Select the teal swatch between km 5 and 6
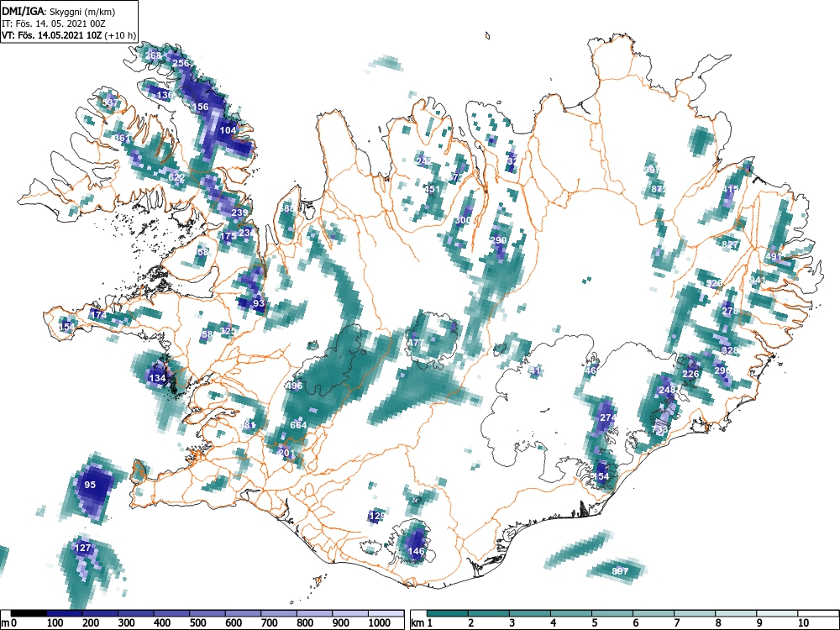Image resolution: width=840 pixels, height=630 pixels. tap(612, 613)
